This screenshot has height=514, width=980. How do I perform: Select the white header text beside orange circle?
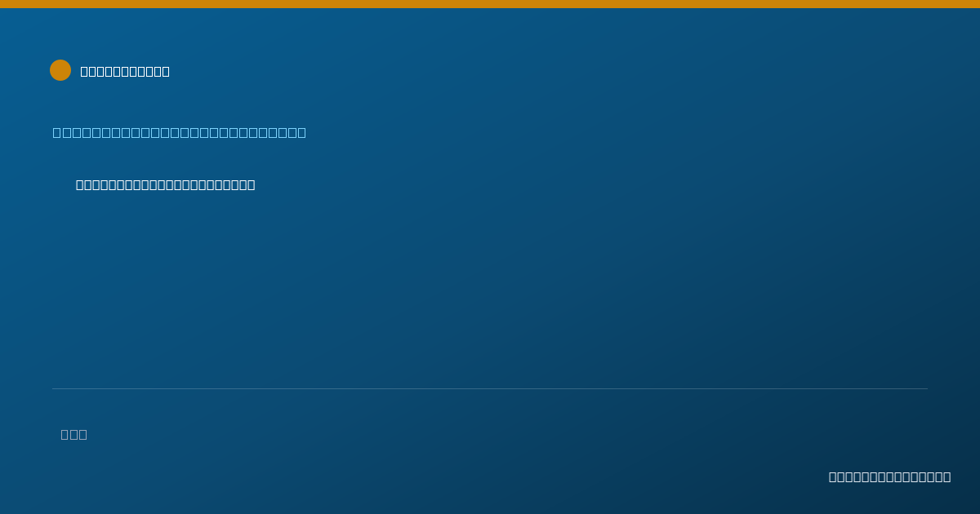[125, 72]
